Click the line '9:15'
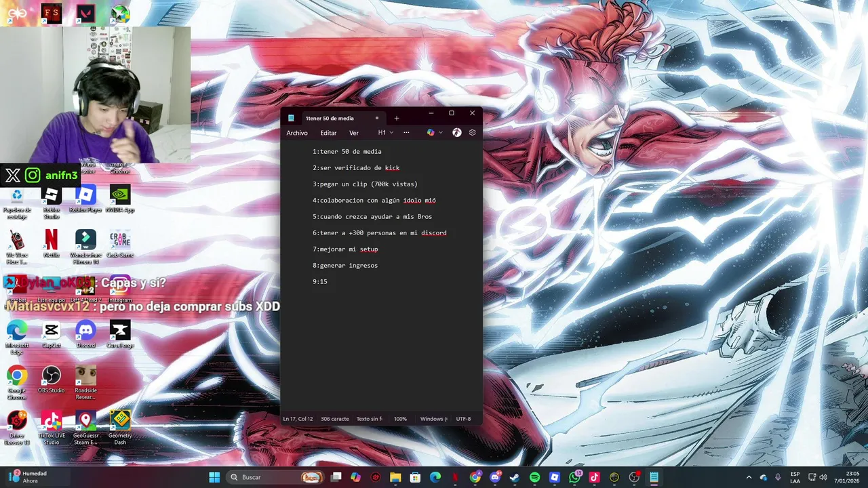868x488 pixels. click(320, 282)
